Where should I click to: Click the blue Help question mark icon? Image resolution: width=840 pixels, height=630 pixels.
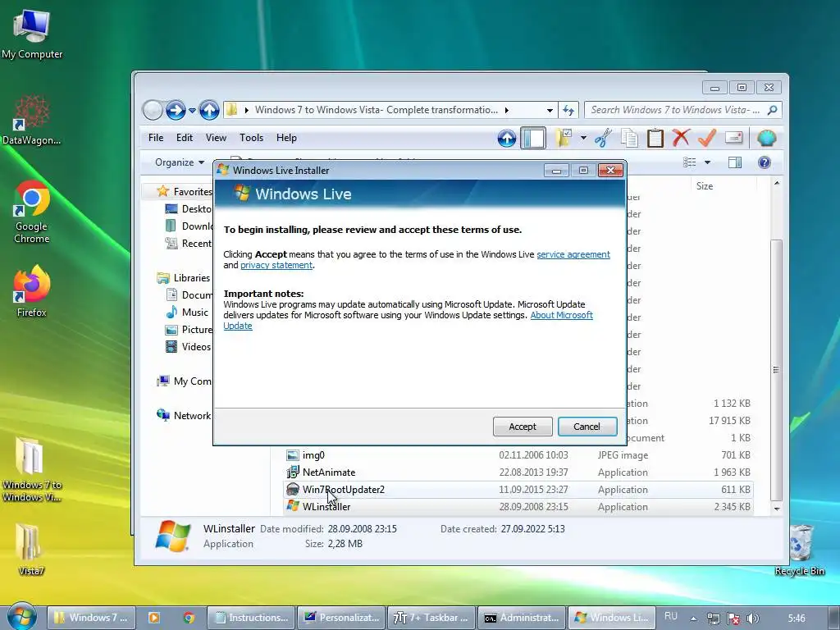765,162
